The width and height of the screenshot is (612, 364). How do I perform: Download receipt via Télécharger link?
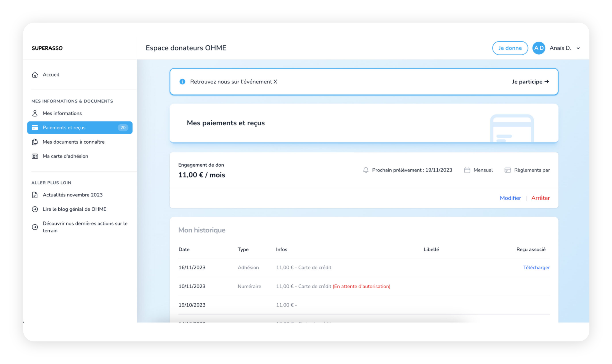536,267
